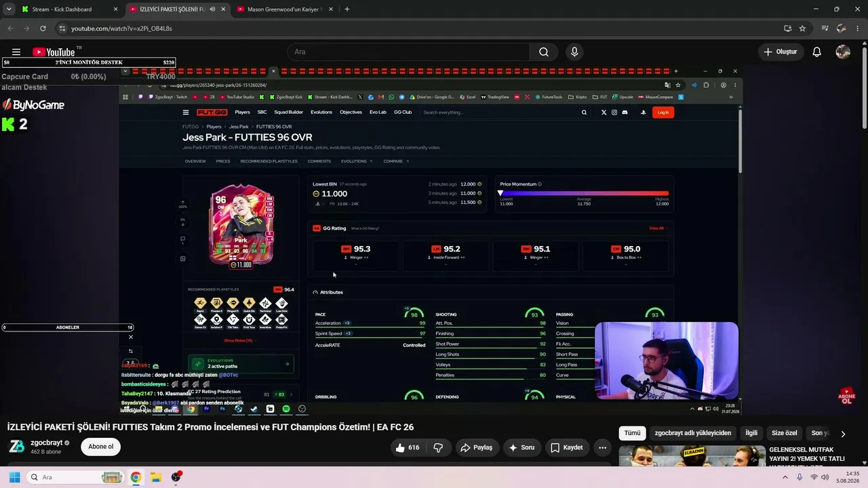The image size is (868, 488).
Task: Open the Oluştur create menu
Action: [x=780, y=52]
